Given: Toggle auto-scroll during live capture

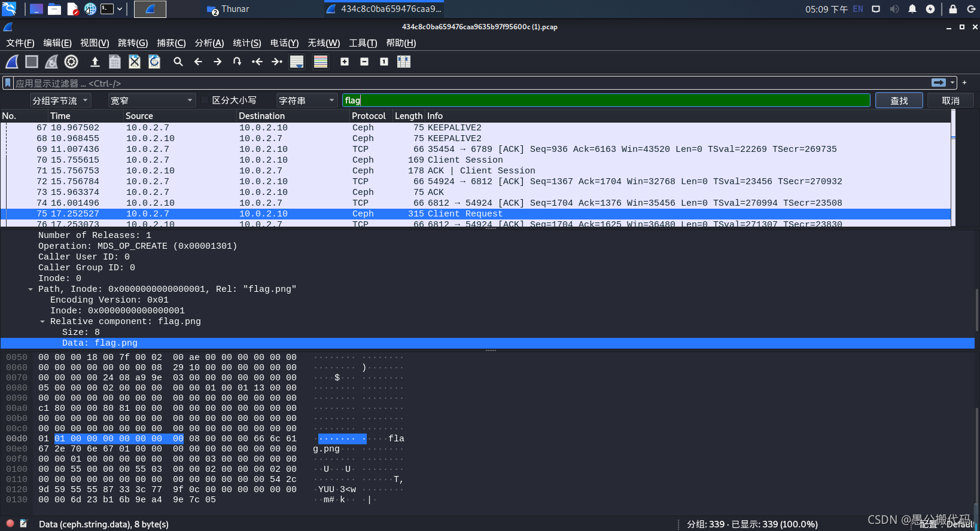Looking at the screenshot, I should (x=297, y=62).
